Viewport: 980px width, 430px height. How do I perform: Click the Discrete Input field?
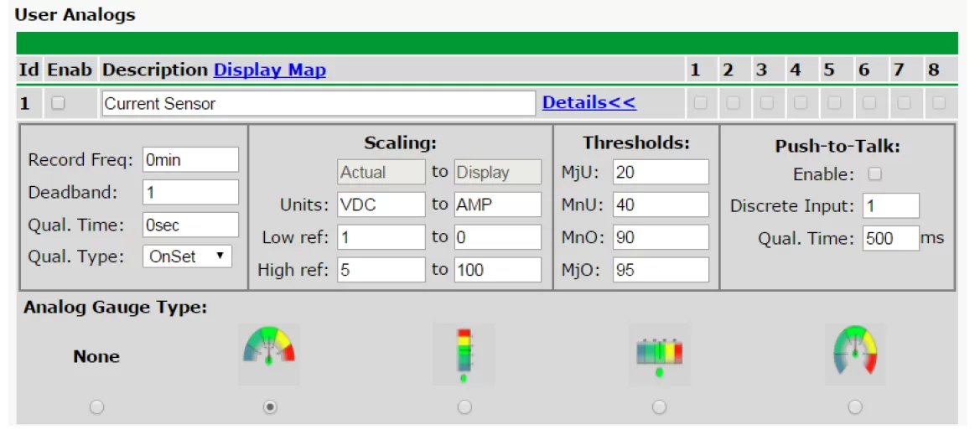[x=890, y=206]
